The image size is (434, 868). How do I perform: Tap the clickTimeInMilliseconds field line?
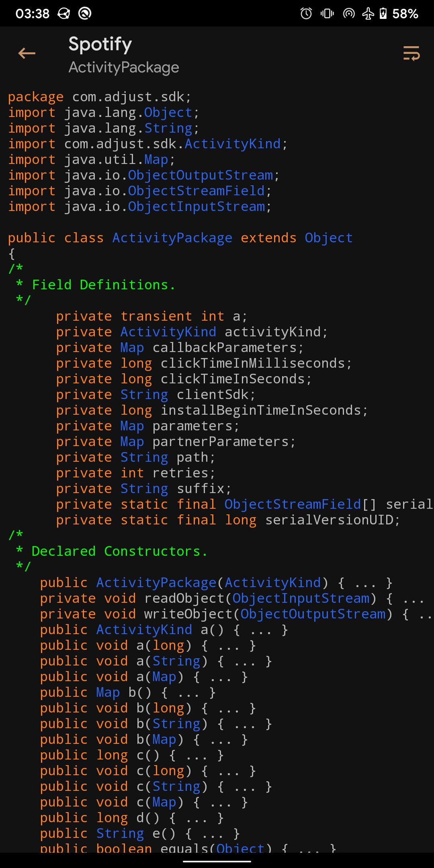204,363
